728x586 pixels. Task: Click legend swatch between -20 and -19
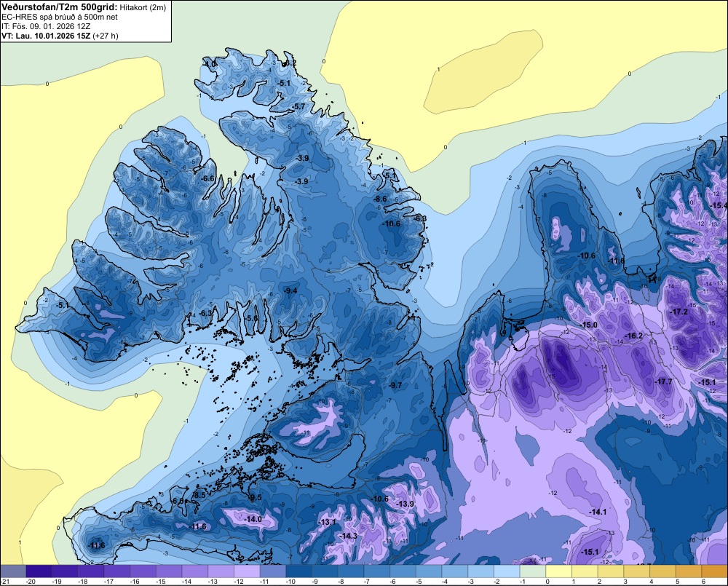[39, 571]
